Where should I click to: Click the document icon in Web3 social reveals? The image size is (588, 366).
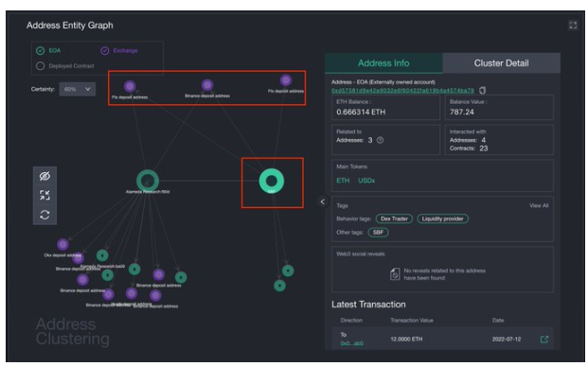point(395,274)
